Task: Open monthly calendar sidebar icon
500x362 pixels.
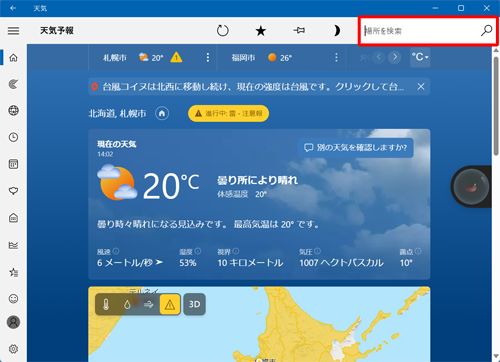Action: coord(13,164)
